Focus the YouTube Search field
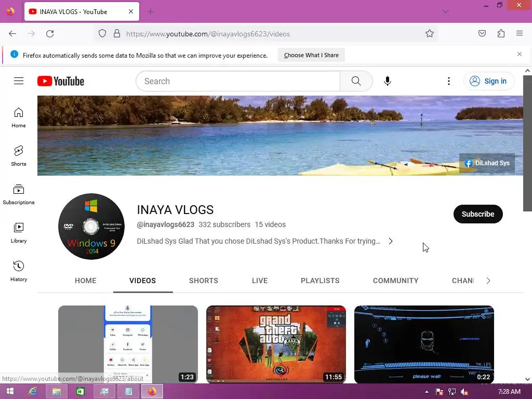 click(238, 81)
